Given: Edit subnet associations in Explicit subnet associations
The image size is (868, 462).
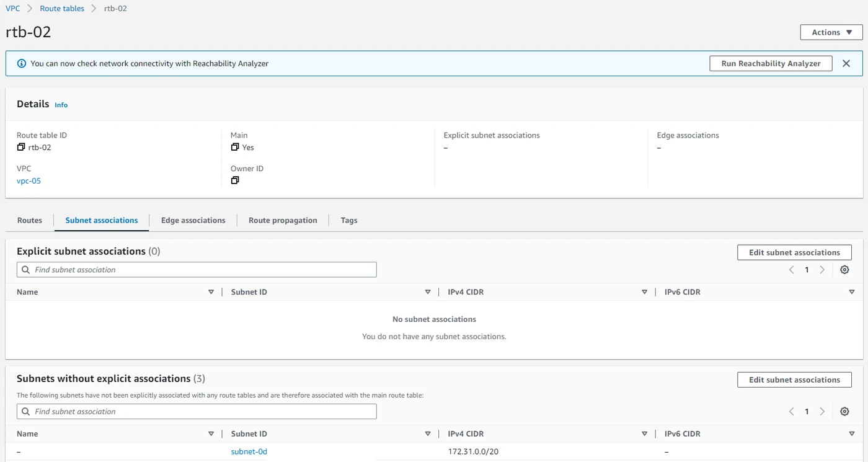Looking at the screenshot, I should click(794, 252).
